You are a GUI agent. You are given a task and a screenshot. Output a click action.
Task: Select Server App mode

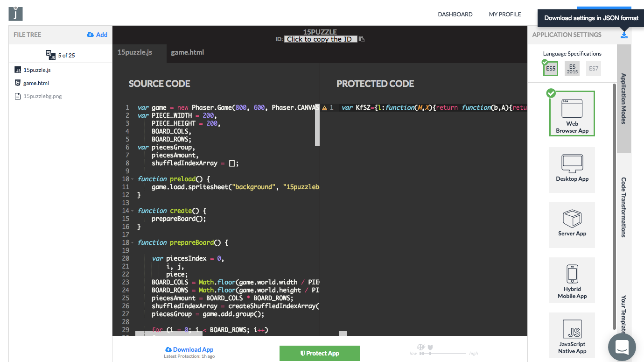point(572,225)
